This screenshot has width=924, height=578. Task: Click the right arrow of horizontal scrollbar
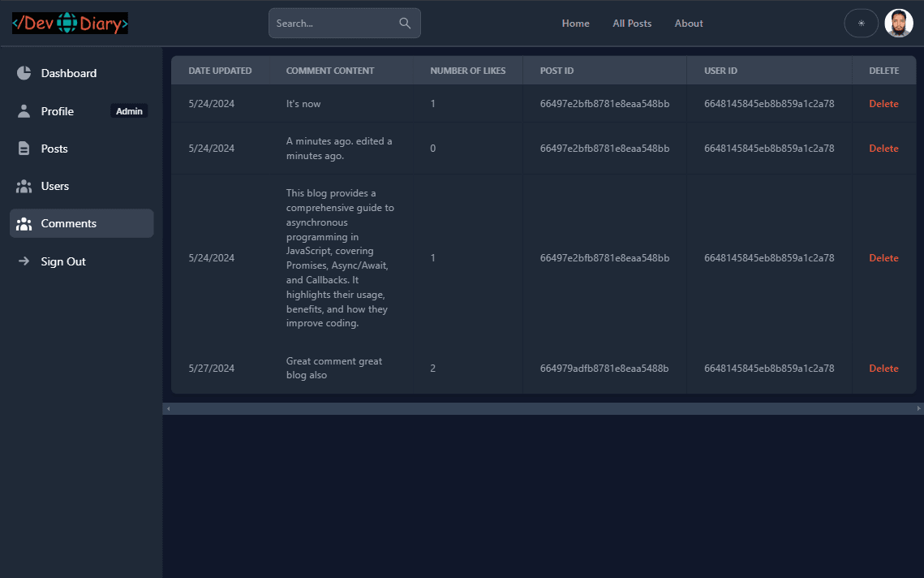[918, 408]
